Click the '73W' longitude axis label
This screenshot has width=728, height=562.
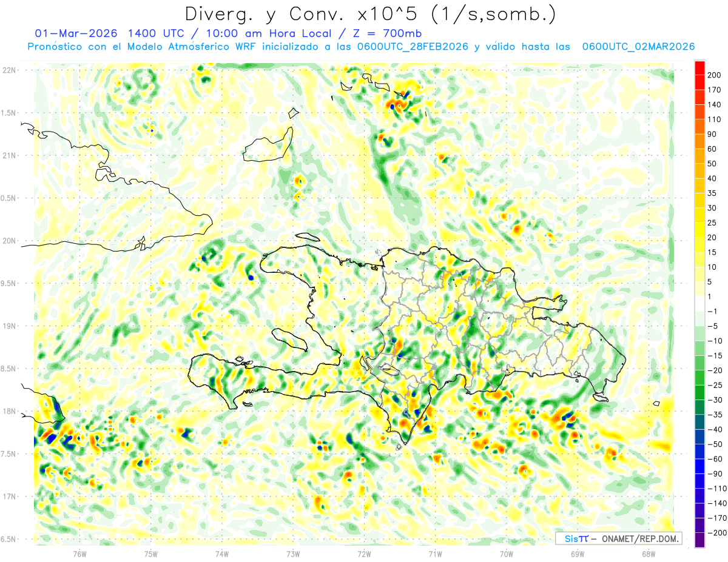293,554
